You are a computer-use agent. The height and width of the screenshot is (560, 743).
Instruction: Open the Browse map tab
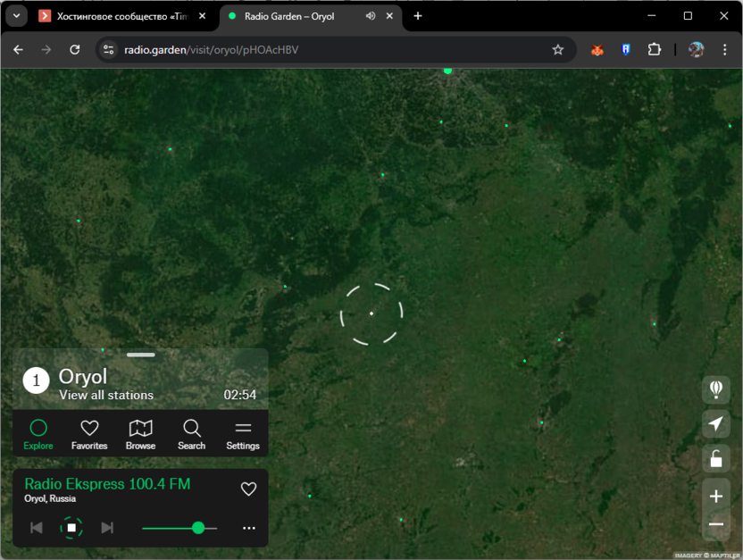pos(140,433)
